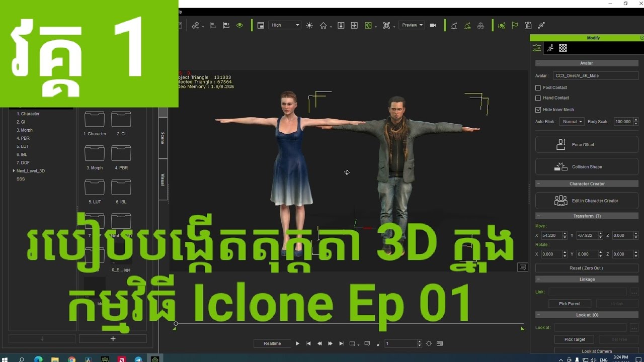Click the Pick Parent button
The width and height of the screenshot is (644, 362).
point(570,304)
